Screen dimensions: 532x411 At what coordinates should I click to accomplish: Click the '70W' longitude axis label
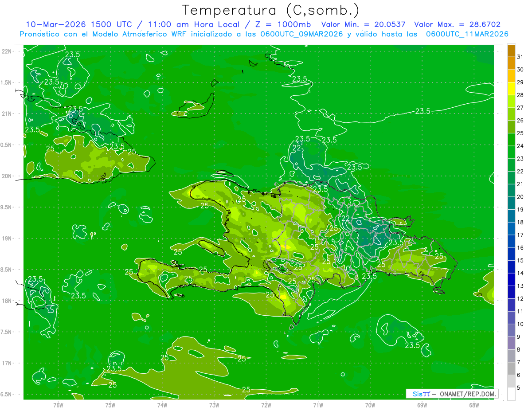(370, 405)
